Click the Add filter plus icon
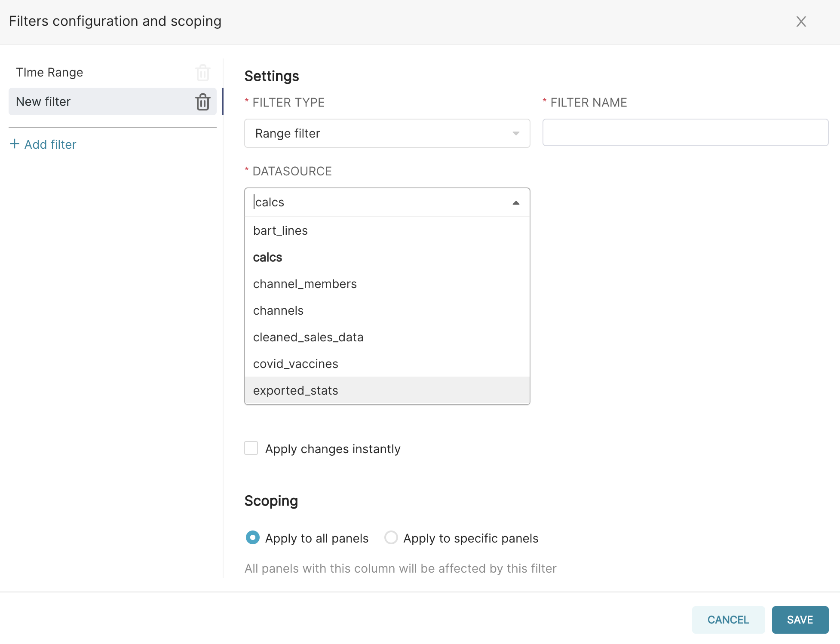Screen dimensions: 840x644 coord(14,144)
